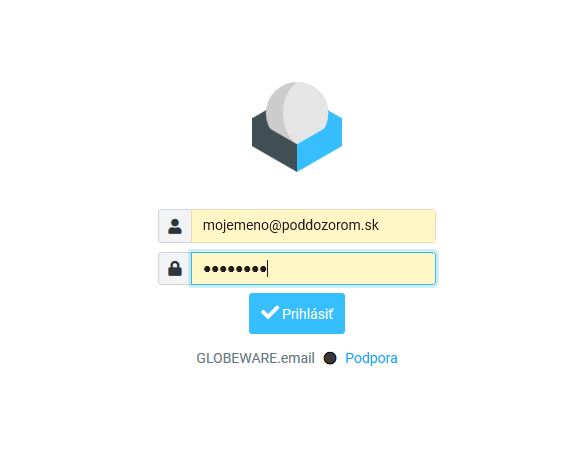Place cursor within the masked password dots
This screenshot has width=572, height=455.
[235, 269]
